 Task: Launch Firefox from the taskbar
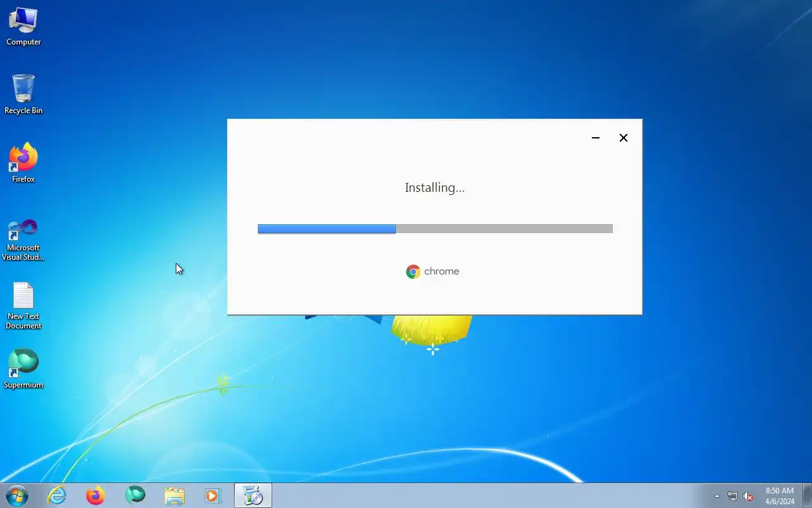point(96,495)
